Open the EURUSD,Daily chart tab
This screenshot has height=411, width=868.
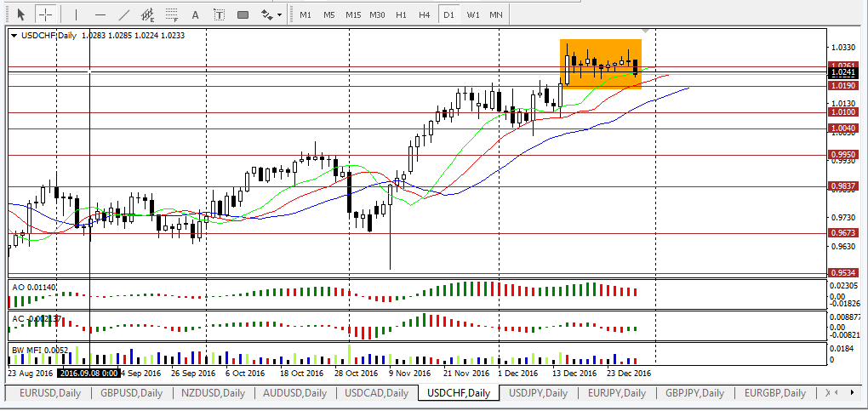50,393
